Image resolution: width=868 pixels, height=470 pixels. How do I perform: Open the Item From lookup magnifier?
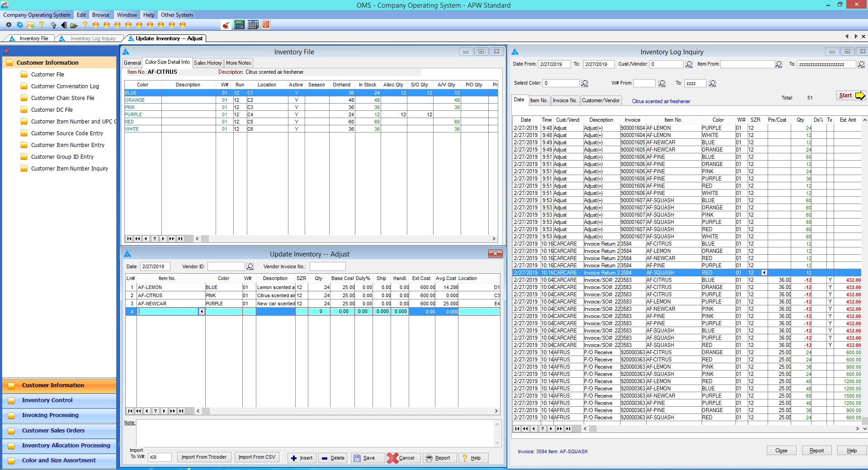coord(778,64)
